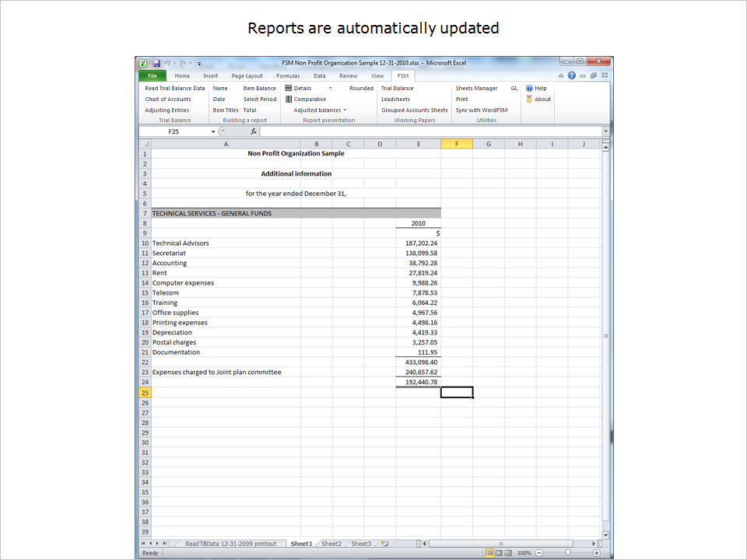The height and width of the screenshot is (560, 747).
Task: Expand the Details dropdown in Report presentation
Action: point(330,89)
